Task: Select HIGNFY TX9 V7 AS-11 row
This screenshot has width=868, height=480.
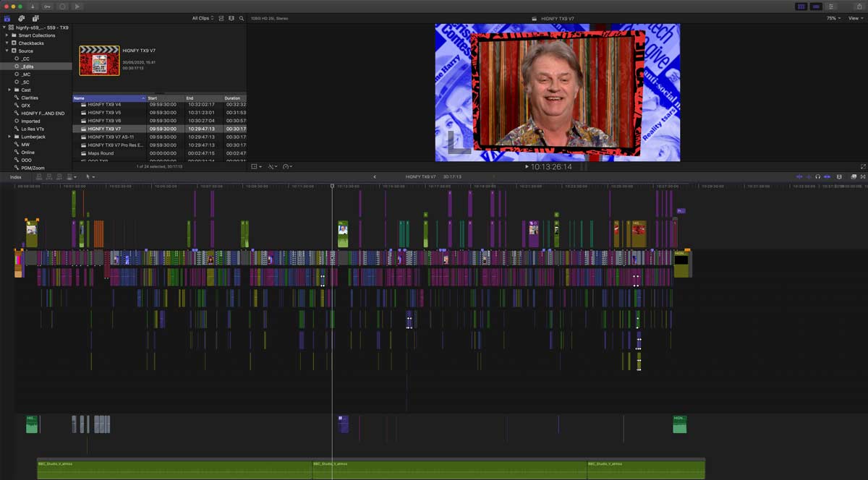Action: click(160, 137)
